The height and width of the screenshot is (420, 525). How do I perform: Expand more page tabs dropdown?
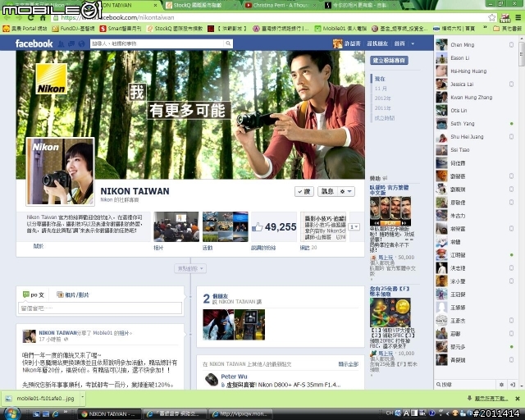tap(354, 226)
